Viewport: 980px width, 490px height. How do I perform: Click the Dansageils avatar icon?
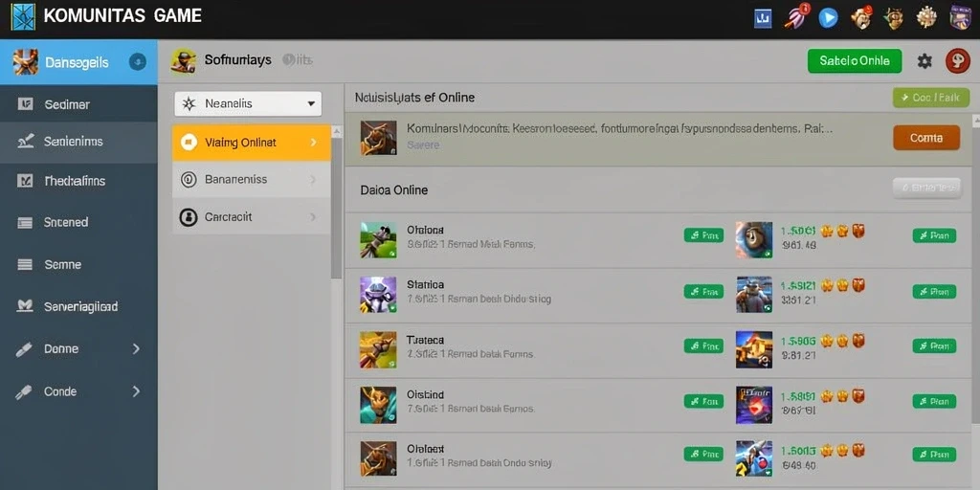[x=26, y=62]
